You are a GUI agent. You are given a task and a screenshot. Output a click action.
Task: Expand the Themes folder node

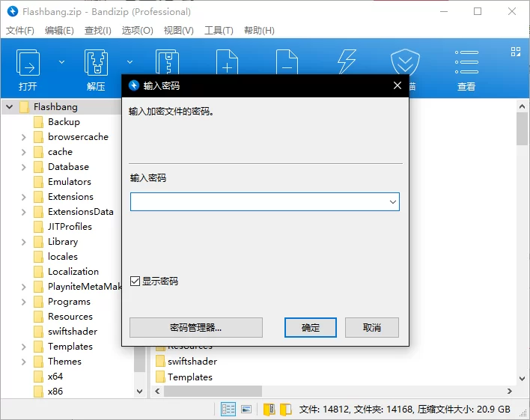point(23,362)
